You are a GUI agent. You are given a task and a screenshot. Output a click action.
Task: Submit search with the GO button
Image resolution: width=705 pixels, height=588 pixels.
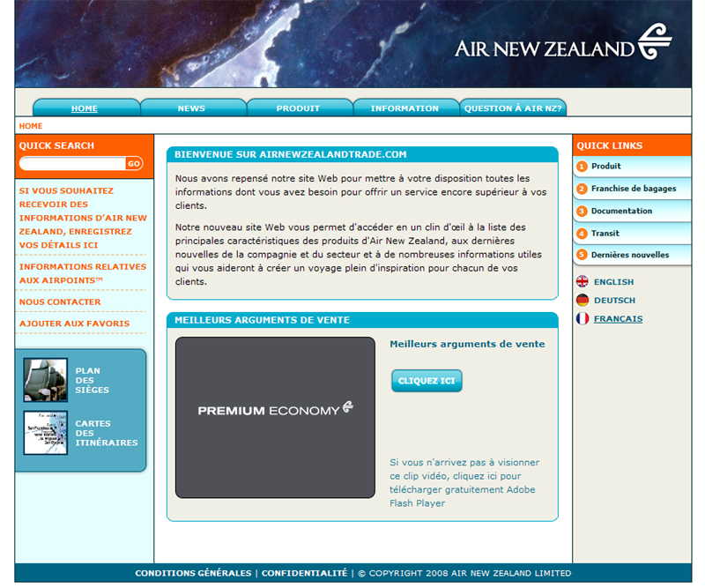[x=134, y=163]
